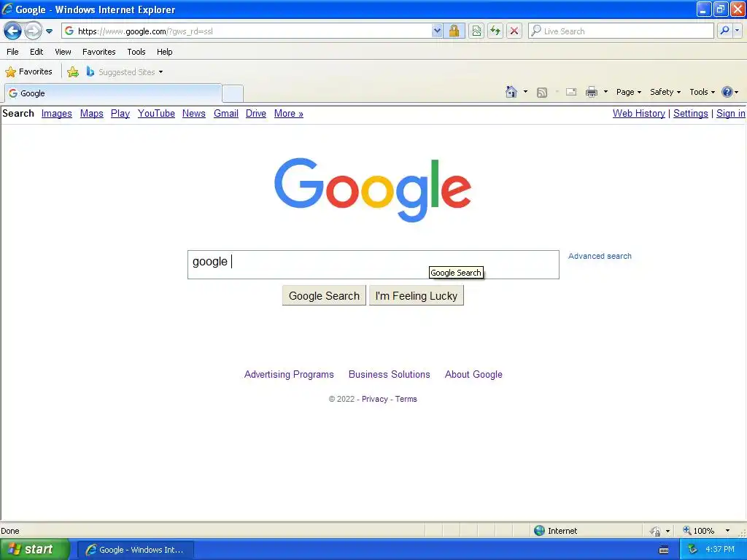This screenshot has height=560, width=747.
Task: Click the Refresh page icon
Action: 495,31
